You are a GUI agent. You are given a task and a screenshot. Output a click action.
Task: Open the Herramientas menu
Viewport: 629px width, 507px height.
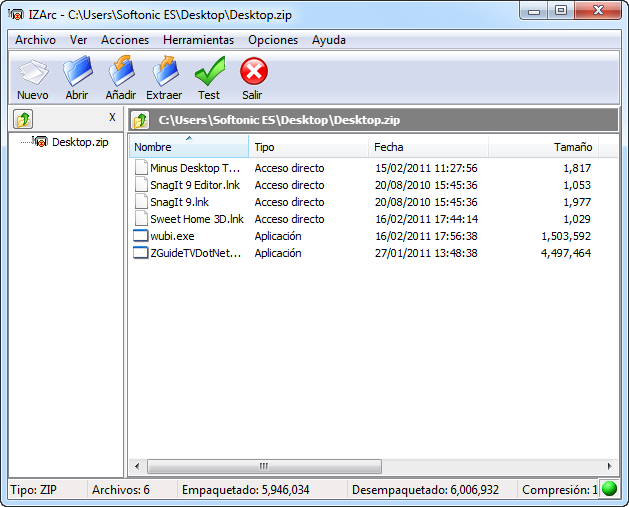click(198, 40)
